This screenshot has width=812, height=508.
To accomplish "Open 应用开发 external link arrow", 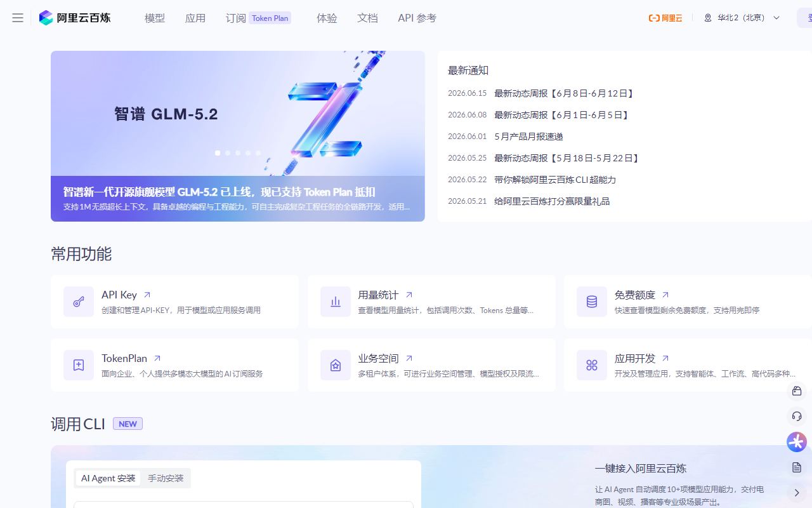I will 665,358.
